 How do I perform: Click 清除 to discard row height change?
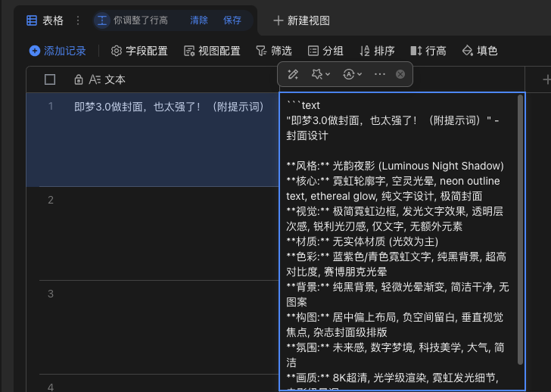tap(199, 20)
